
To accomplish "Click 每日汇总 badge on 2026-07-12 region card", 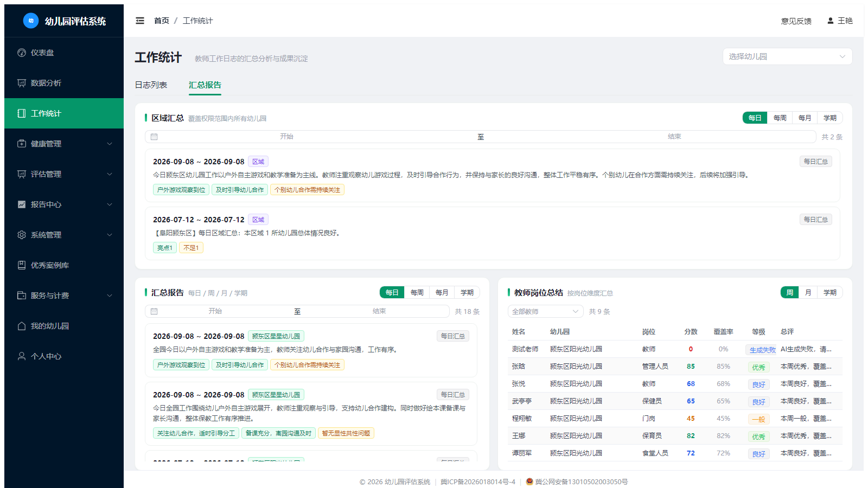I will coord(816,220).
